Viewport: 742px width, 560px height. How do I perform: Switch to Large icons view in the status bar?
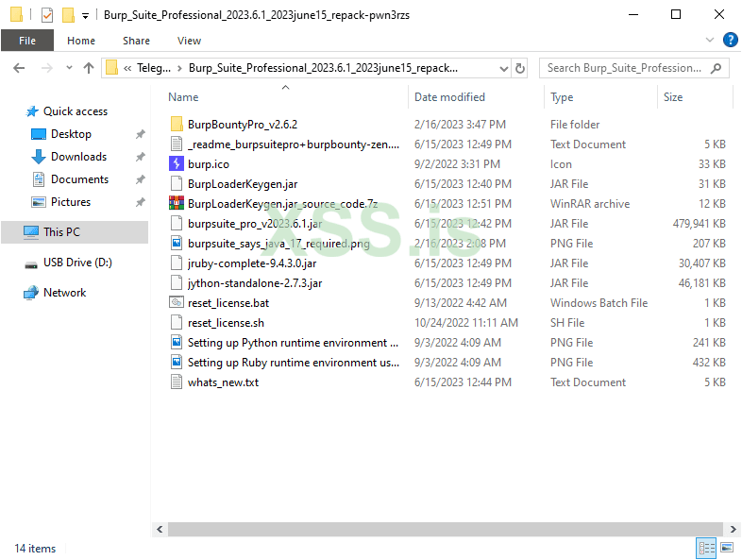pyautogui.click(x=727, y=548)
